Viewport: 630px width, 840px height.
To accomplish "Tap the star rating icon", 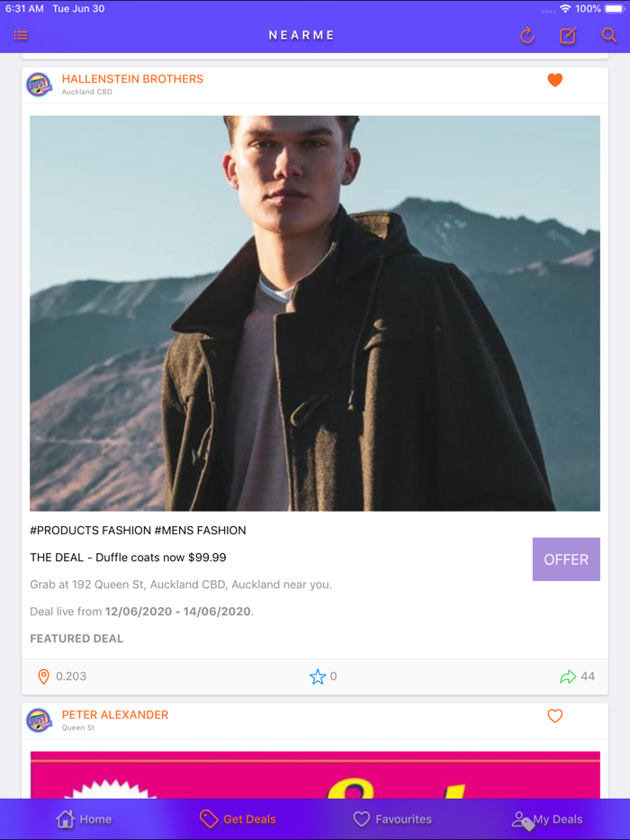I will pyautogui.click(x=318, y=676).
